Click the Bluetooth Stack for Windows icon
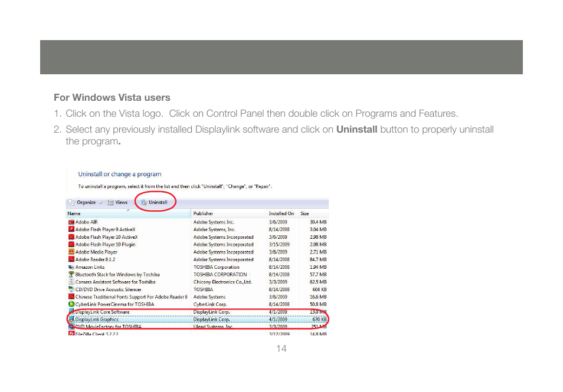The height and width of the screenshot is (392, 563). (71, 274)
